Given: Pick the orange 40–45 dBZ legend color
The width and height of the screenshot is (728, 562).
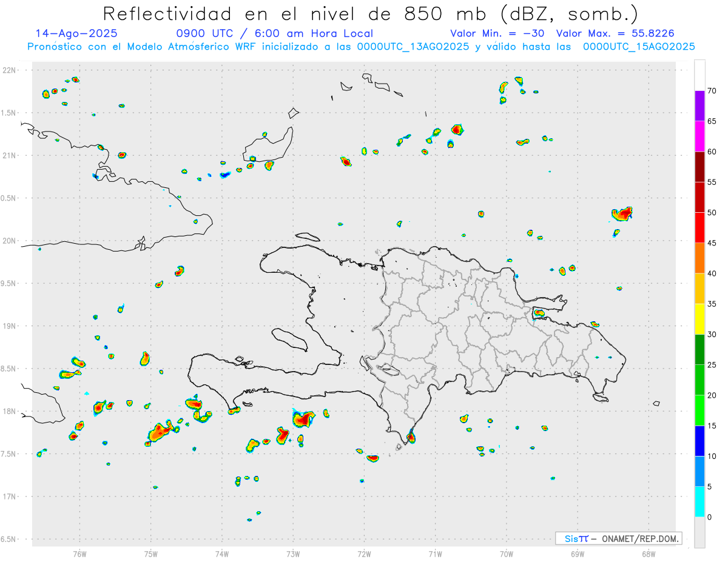Looking at the screenshot, I should click(x=699, y=258).
